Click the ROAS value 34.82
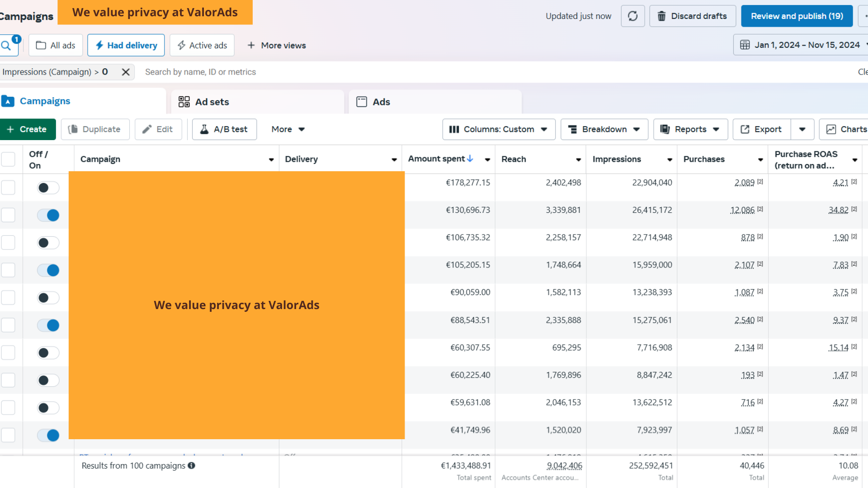Screen dimensions: 868x488 (x=839, y=210)
